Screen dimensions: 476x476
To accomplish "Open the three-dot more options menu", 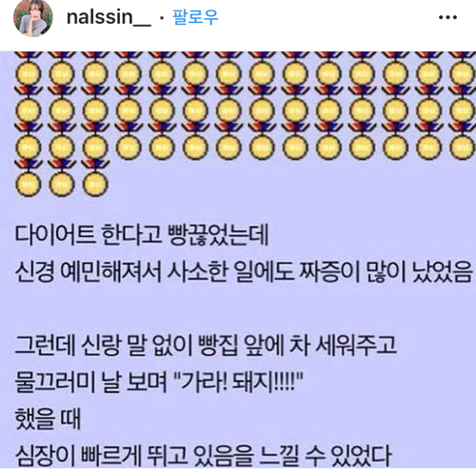I will [447, 17].
